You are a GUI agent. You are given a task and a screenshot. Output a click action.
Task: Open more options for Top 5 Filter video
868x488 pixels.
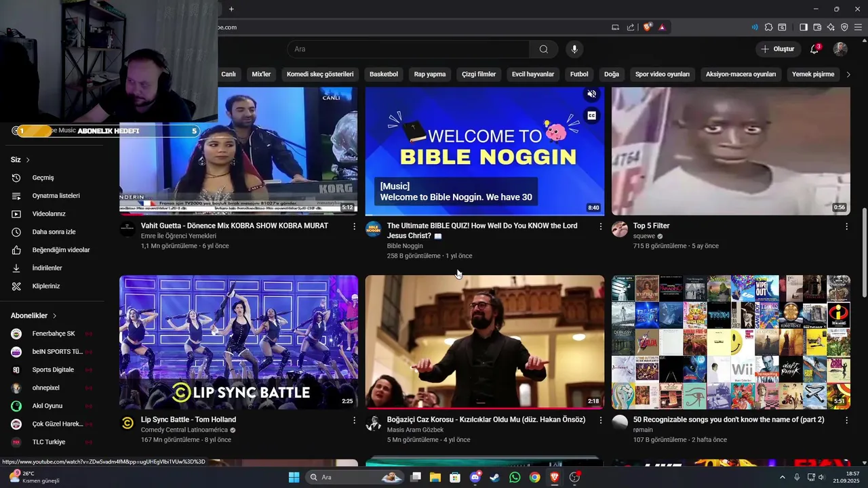(846, 226)
